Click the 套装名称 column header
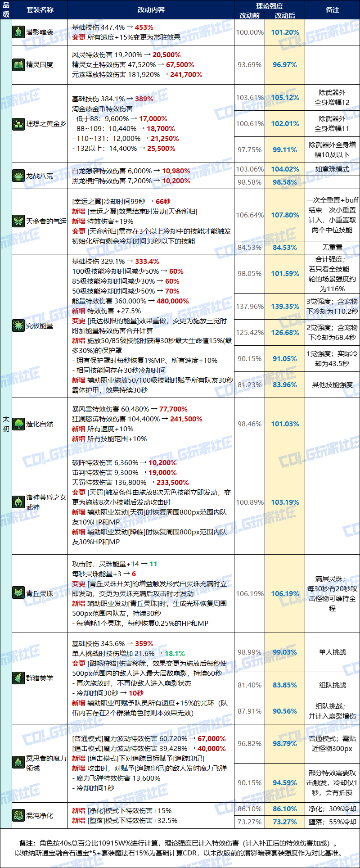The height and width of the screenshot is (868, 360). (x=40, y=9)
